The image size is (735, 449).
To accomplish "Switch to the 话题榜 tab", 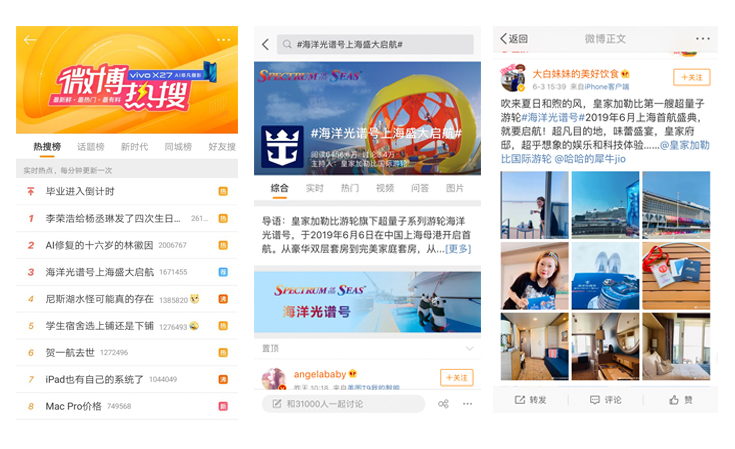I will [90, 147].
